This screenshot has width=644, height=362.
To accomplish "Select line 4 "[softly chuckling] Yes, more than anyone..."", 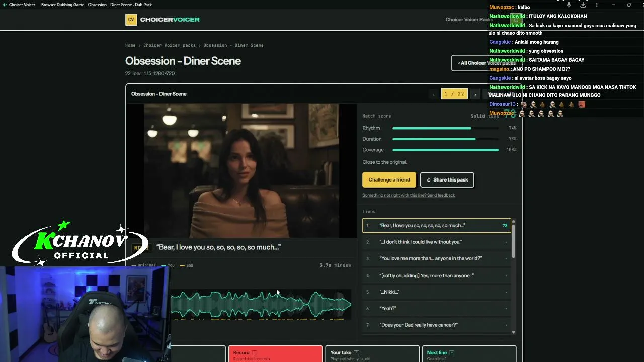I will coord(436,275).
